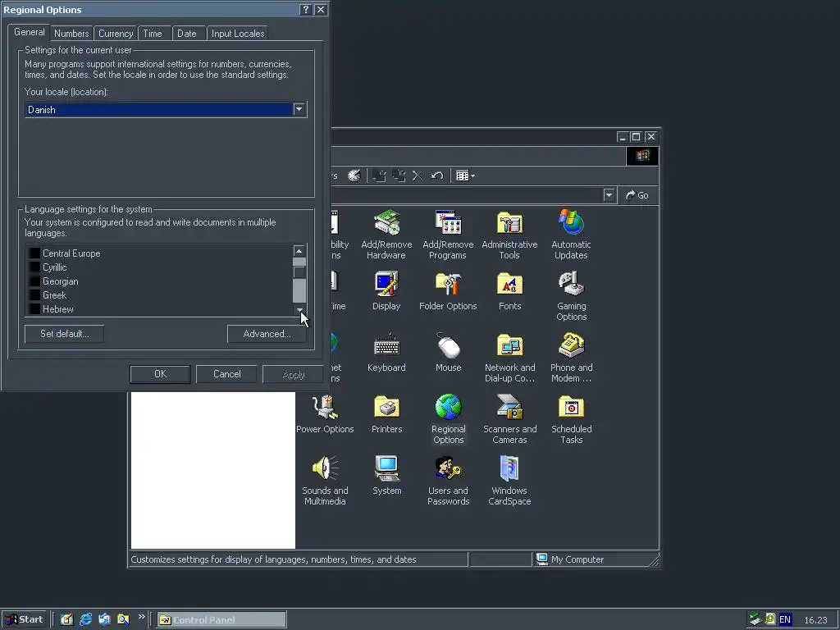The image size is (840, 630).
Task: Check the Central Europe language checkbox
Action: click(34, 253)
